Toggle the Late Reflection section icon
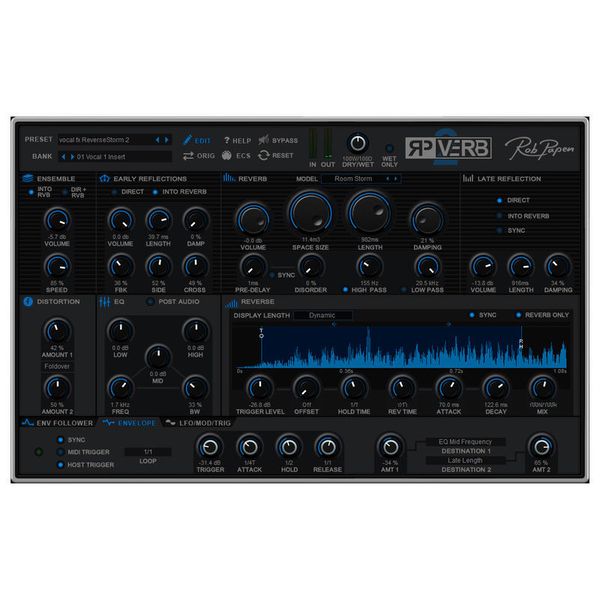This screenshot has height=600, width=600. pyautogui.click(x=468, y=178)
